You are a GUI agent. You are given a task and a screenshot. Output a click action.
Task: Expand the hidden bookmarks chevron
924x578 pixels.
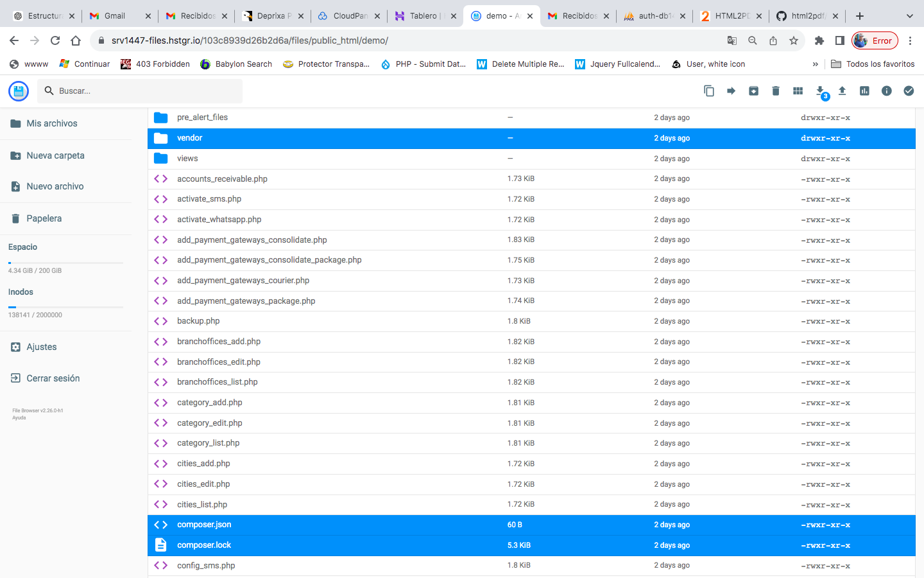tap(815, 64)
